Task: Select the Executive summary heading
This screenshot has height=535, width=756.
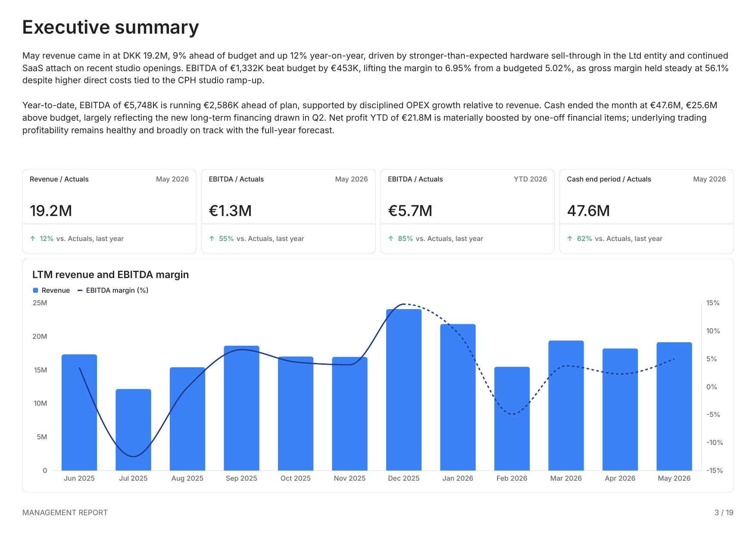Action: pos(110,27)
